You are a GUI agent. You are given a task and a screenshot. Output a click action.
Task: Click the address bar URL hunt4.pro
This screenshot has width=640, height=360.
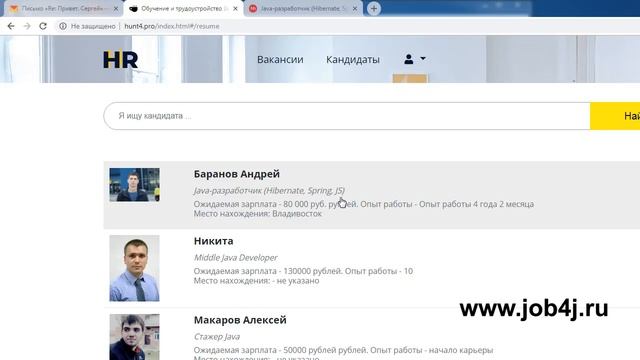171,26
